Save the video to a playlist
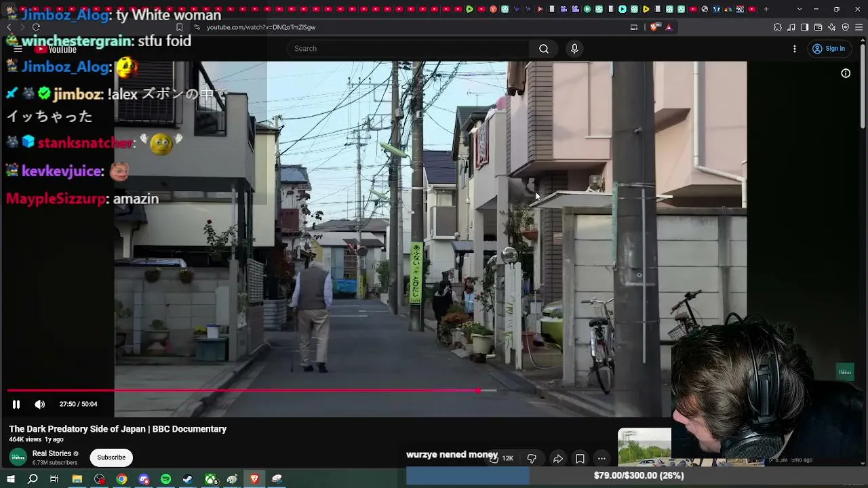 coord(580,459)
